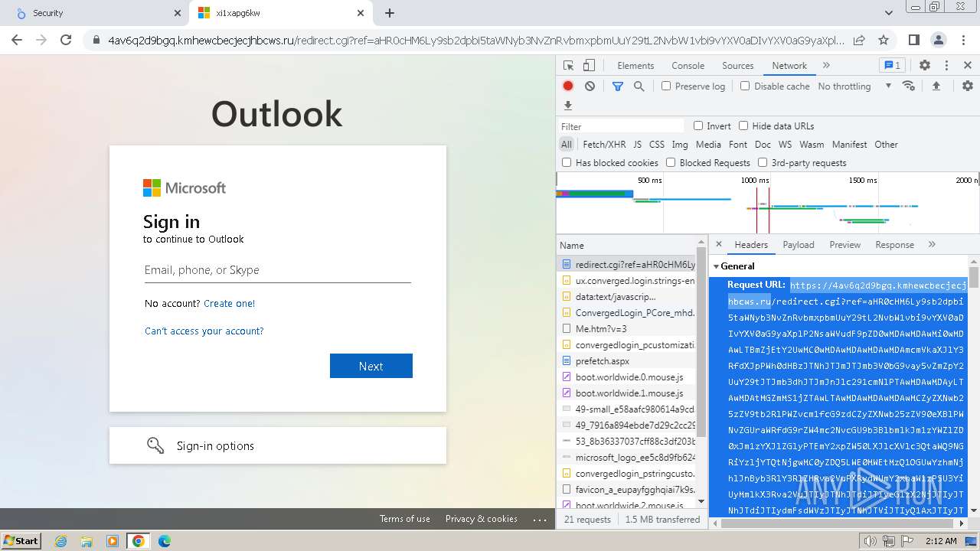
Task: Filter requests by Fetch/XHR type
Action: [604, 145]
